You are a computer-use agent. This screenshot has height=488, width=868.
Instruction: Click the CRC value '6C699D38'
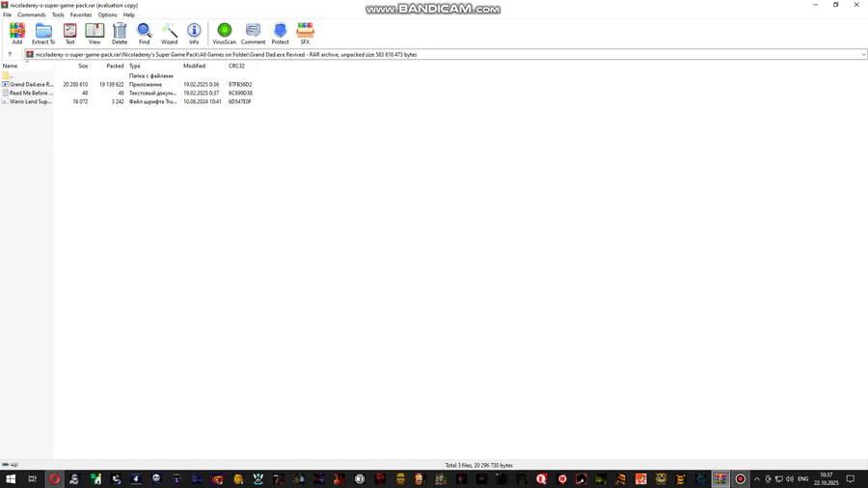240,93
